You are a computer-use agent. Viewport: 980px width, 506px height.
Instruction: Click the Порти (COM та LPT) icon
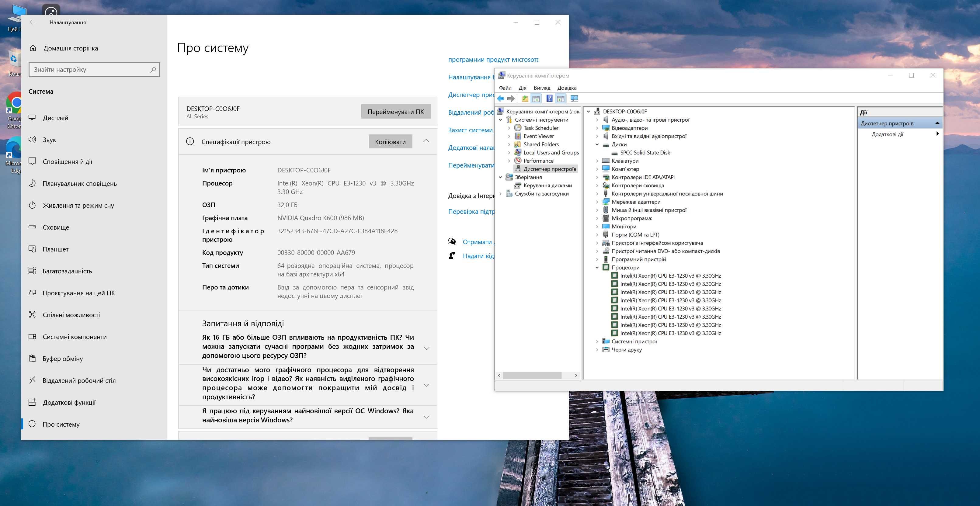[x=606, y=235]
